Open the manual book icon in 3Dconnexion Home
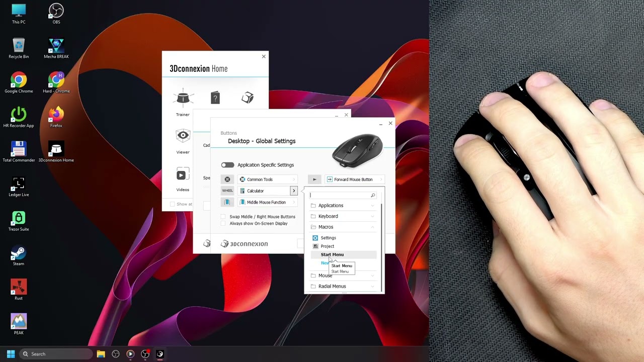Image resolution: width=644 pixels, height=362 pixels. point(215,98)
